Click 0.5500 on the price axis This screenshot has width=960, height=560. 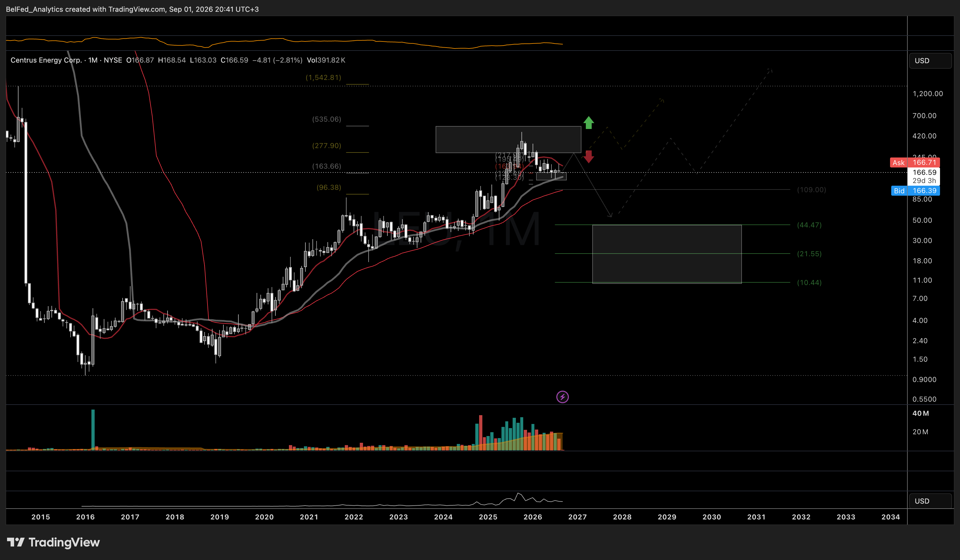[x=924, y=399]
